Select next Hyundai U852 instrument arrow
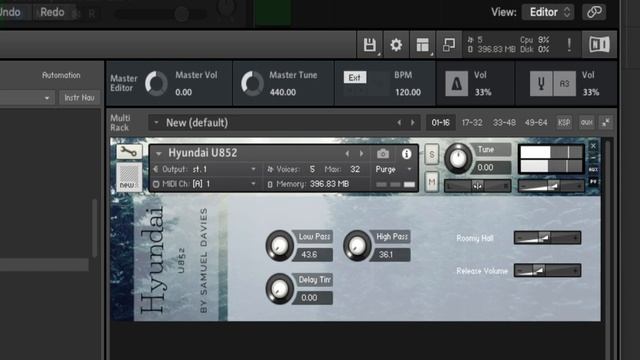 click(362, 154)
